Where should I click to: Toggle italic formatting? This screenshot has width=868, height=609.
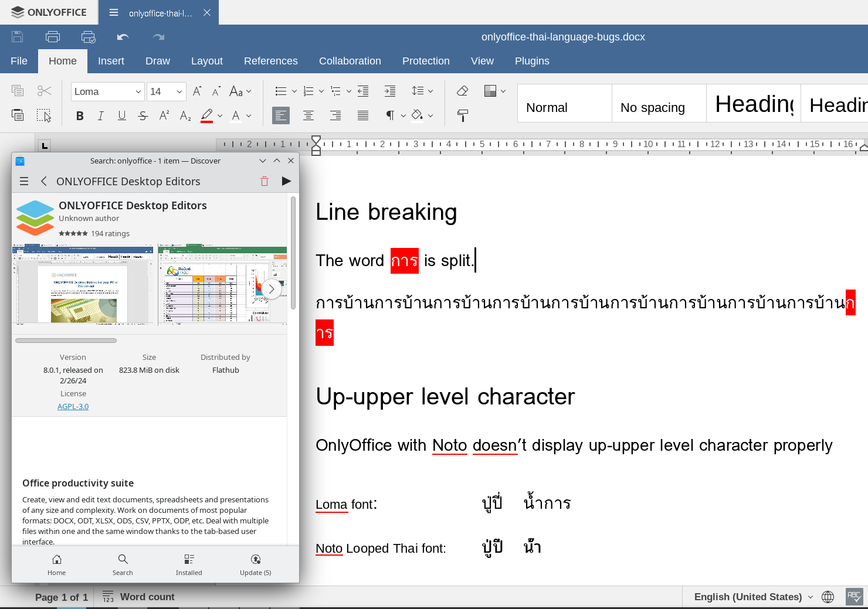click(x=101, y=115)
